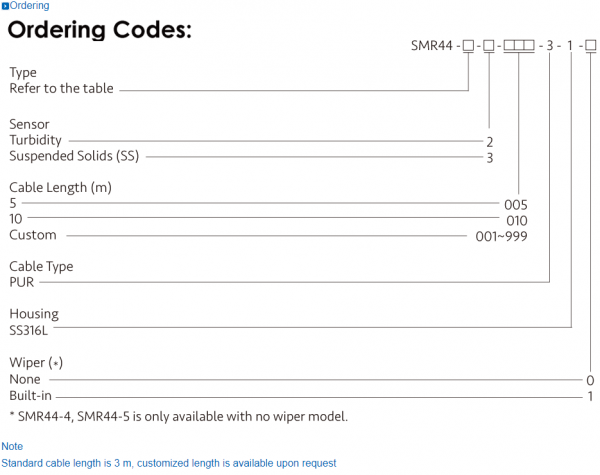Click the SS316L housing label
Image resolution: width=600 pixels, height=475 pixels.
29,329
